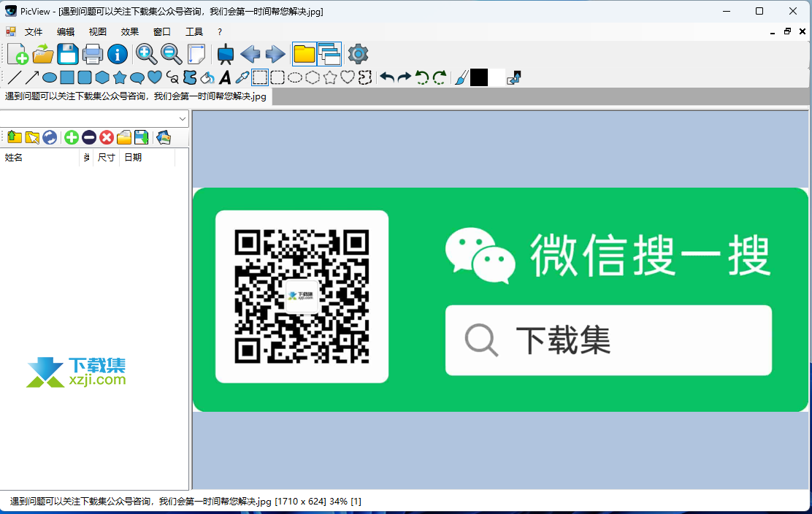This screenshot has width=812, height=514.
Task: Go to previous image with left arrow
Action: click(x=250, y=54)
